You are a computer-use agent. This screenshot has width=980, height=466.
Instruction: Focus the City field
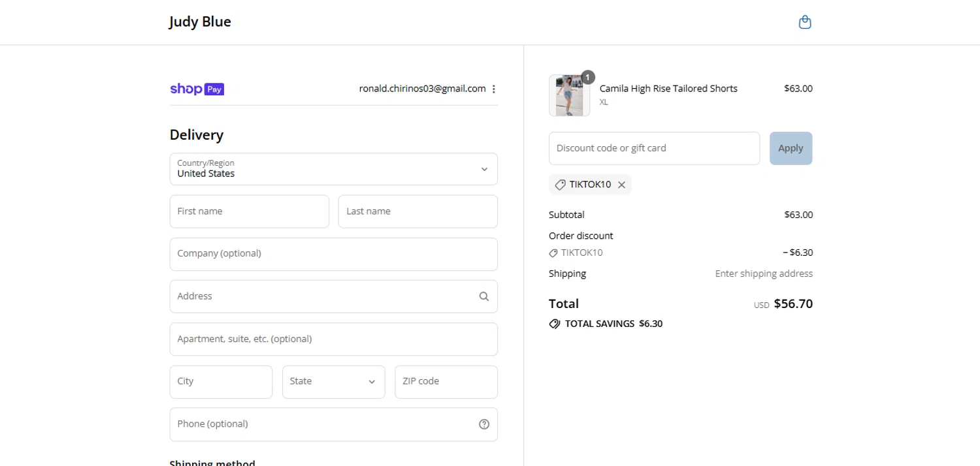pyautogui.click(x=221, y=382)
